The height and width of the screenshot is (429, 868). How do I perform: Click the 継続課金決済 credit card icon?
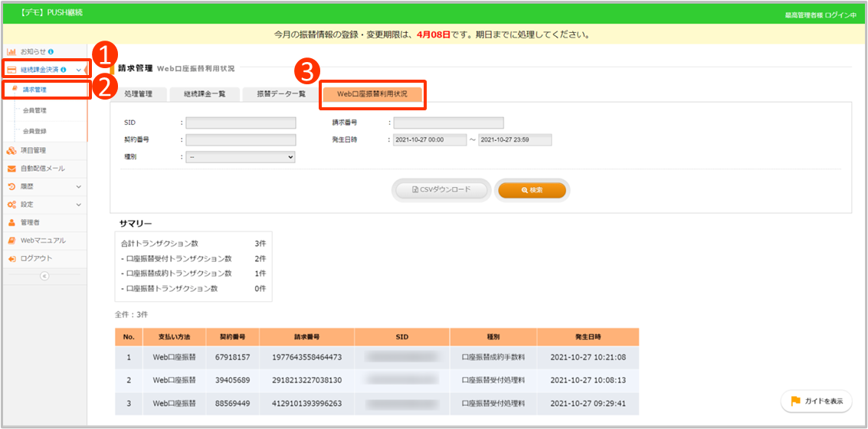(x=11, y=70)
